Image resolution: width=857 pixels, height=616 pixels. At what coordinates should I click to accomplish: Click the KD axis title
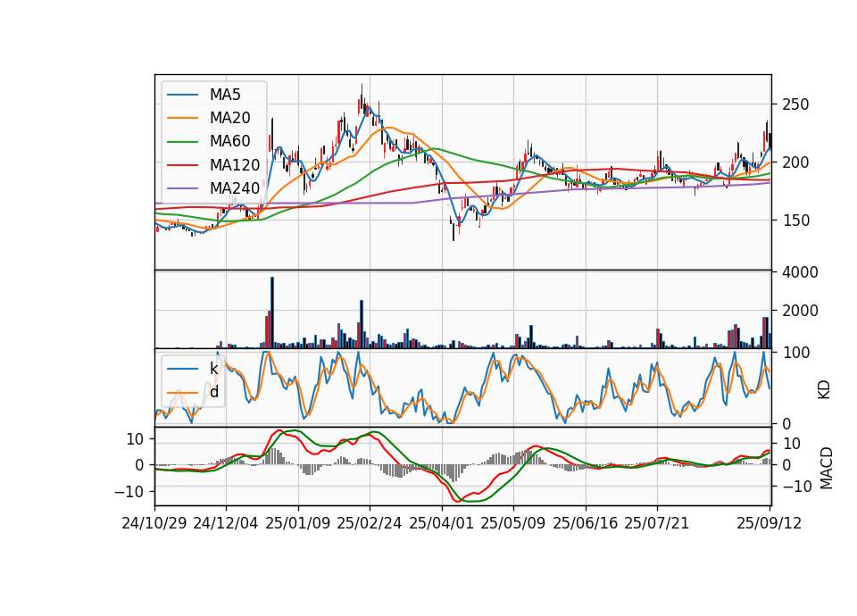tap(824, 390)
